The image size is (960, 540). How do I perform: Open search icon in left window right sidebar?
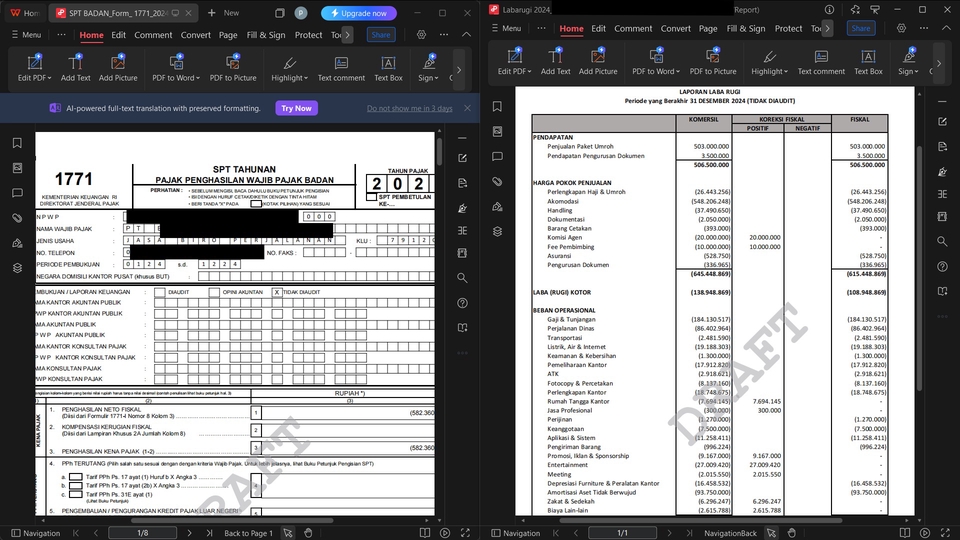click(462, 278)
